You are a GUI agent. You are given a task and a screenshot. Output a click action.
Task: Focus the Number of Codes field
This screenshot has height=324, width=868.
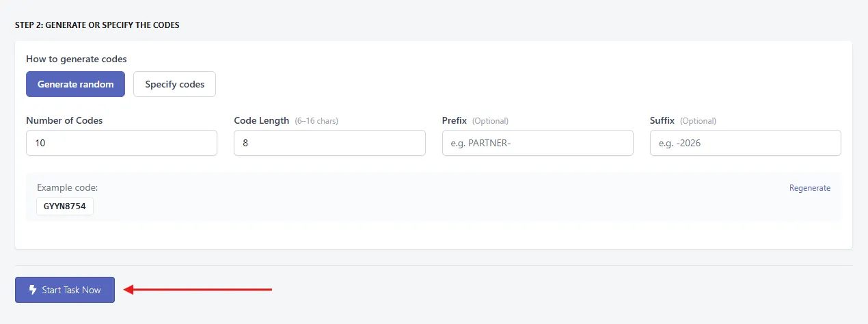[122, 143]
